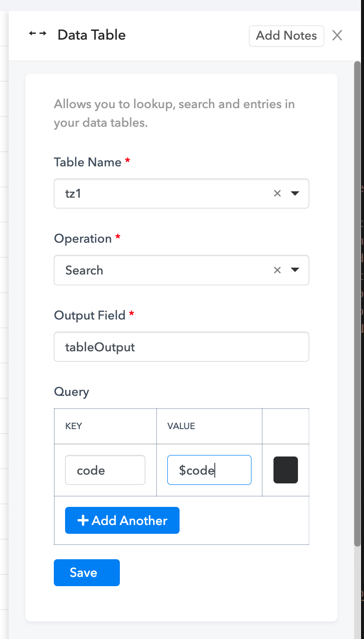Focus the Output Field input tableOutput
The height and width of the screenshot is (639, 364).
click(181, 347)
